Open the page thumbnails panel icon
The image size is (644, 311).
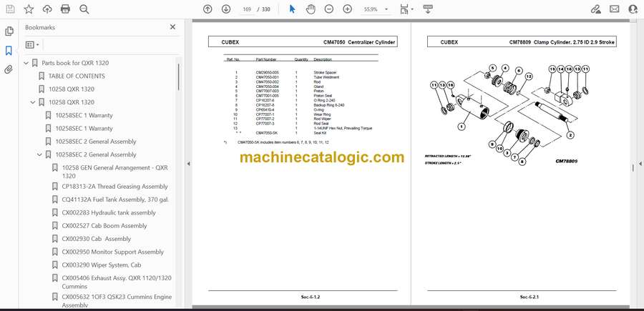[x=9, y=31]
